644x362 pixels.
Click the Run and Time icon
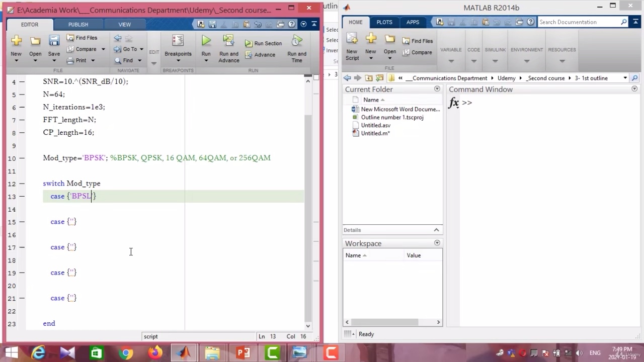point(297,41)
